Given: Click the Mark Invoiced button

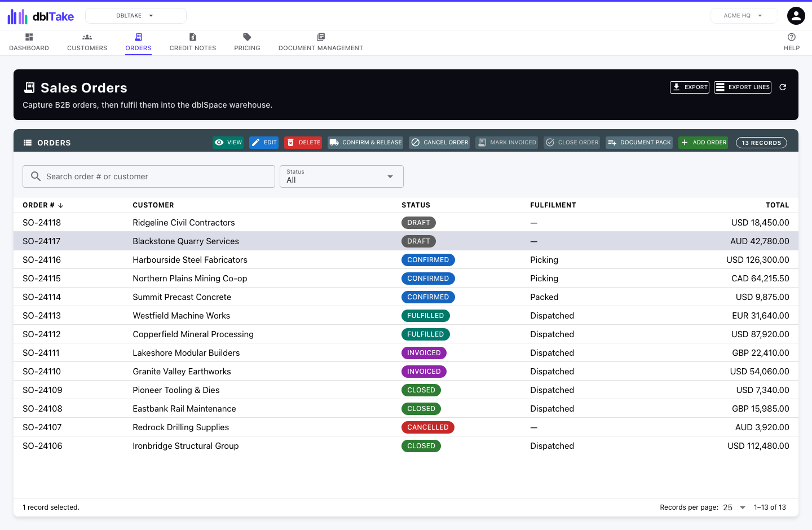Looking at the screenshot, I should click(506, 143).
